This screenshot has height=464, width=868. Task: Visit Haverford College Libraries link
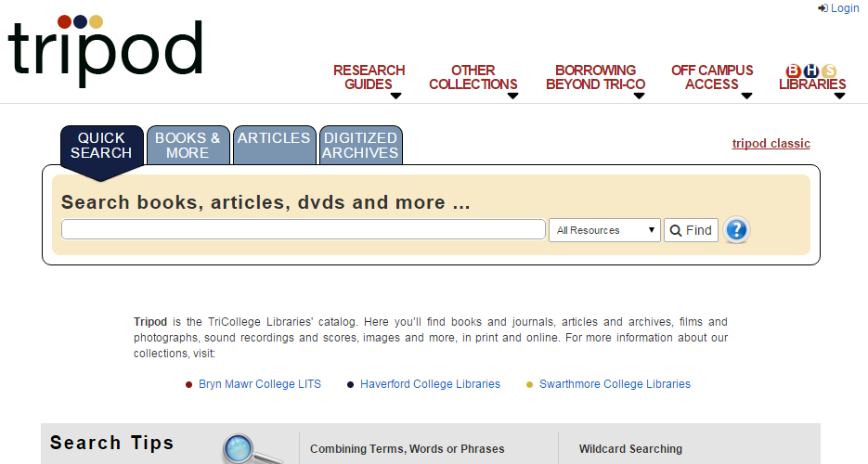(430, 384)
